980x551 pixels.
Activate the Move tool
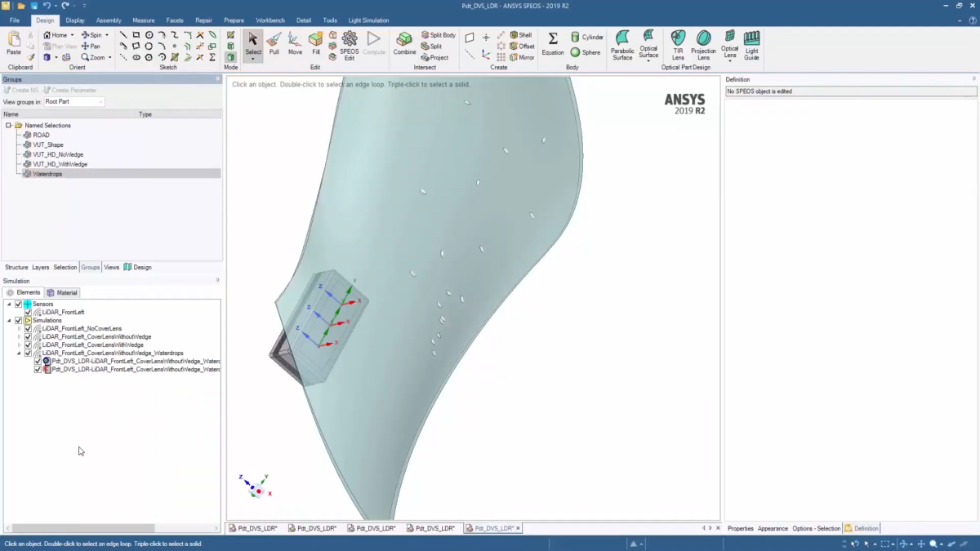[295, 43]
